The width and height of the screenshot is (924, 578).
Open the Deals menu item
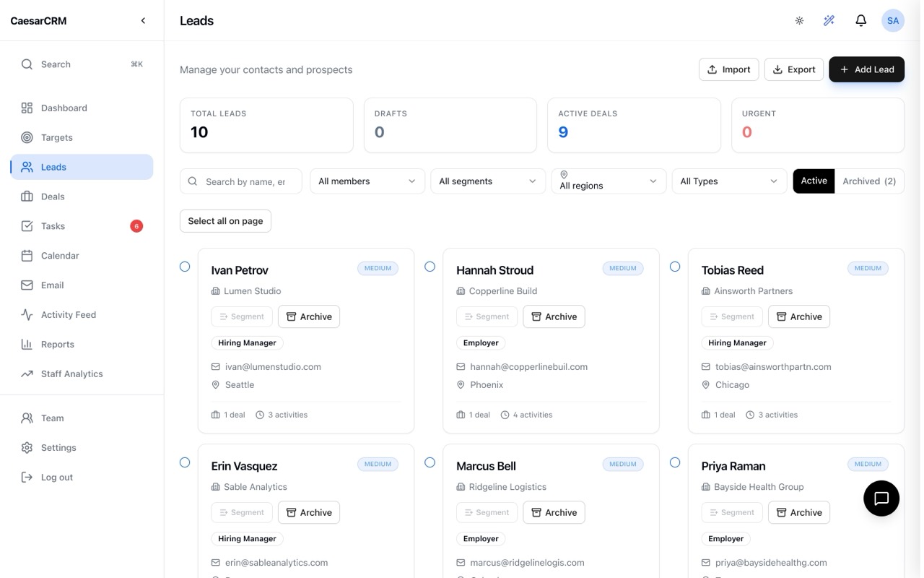pos(82,197)
